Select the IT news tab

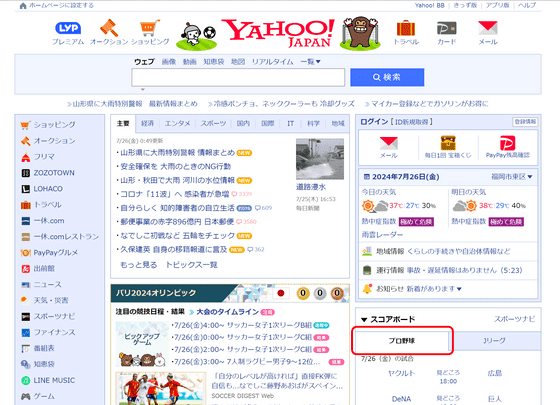290,124
